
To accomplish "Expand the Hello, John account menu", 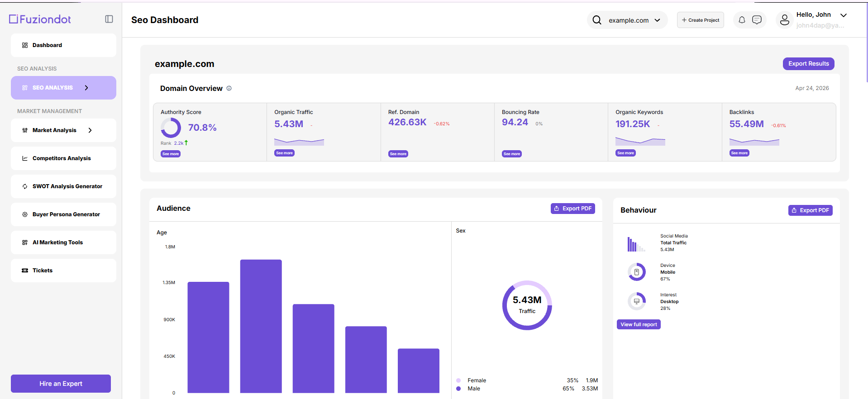I will (x=844, y=15).
